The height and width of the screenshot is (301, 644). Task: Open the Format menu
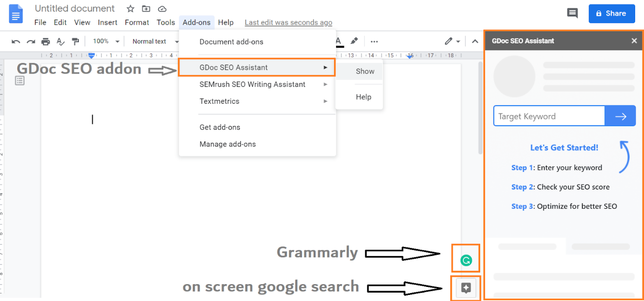point(137,22)
